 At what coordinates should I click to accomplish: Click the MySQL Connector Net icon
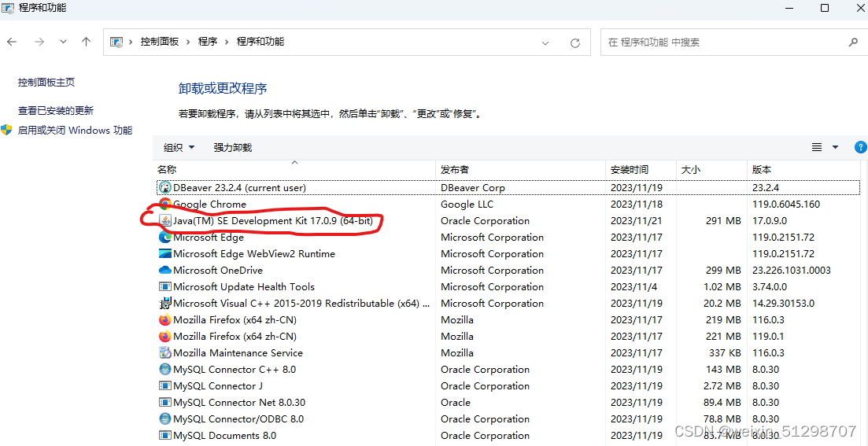tap(165, 402)
